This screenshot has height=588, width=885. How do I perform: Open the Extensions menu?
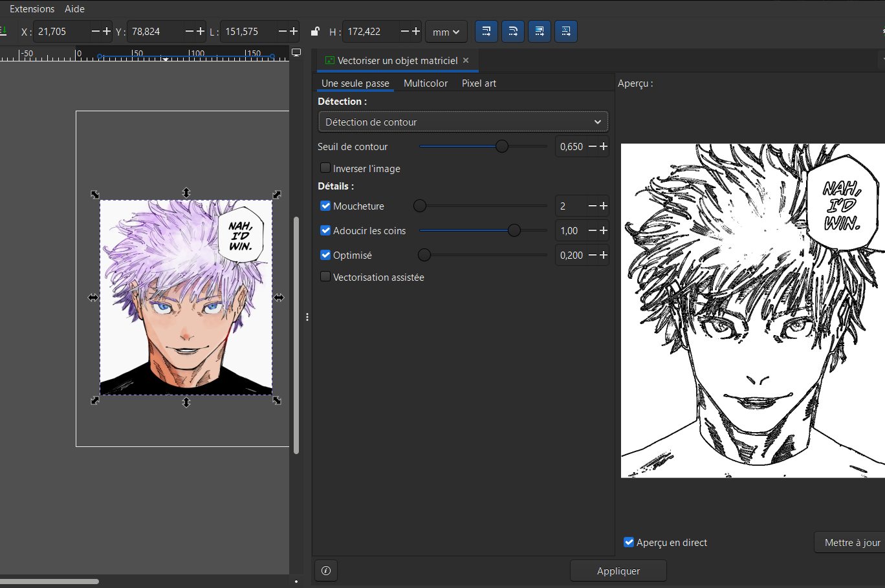pos(32,8)
